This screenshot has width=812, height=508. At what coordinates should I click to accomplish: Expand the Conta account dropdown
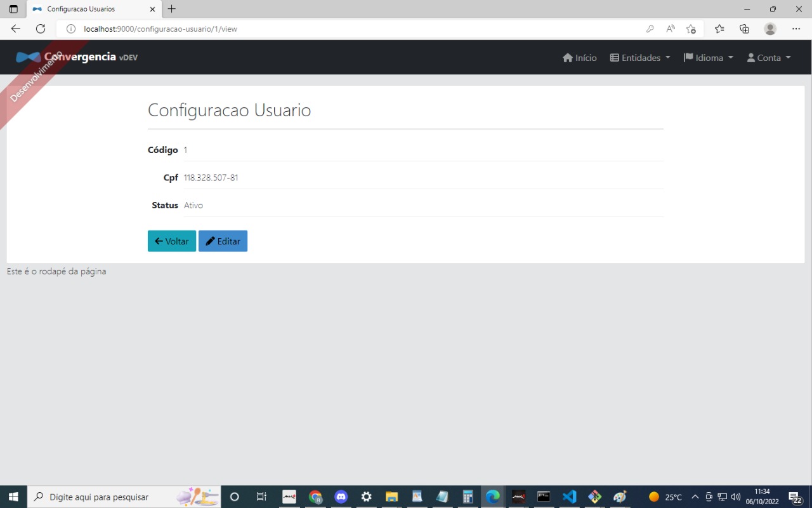tap(769, 57)
